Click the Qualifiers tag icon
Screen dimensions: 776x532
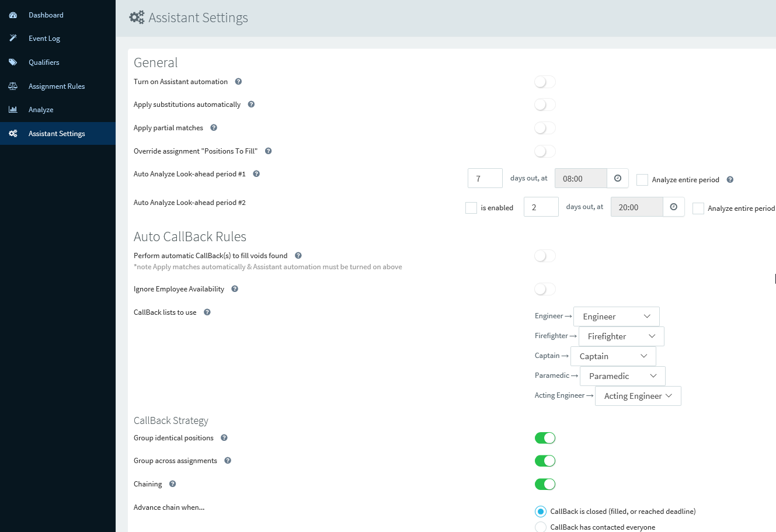click(x=13, y=62)
